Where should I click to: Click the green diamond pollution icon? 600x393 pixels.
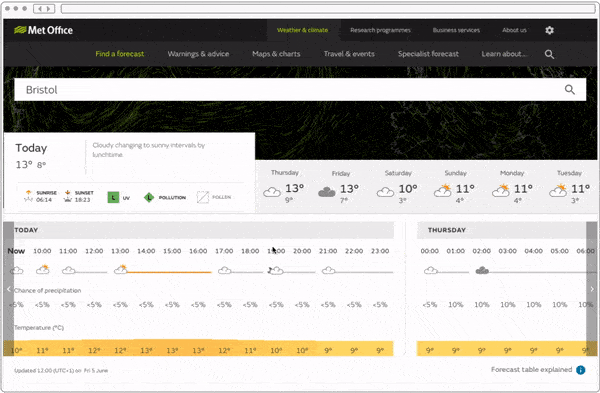coord(149,197)
